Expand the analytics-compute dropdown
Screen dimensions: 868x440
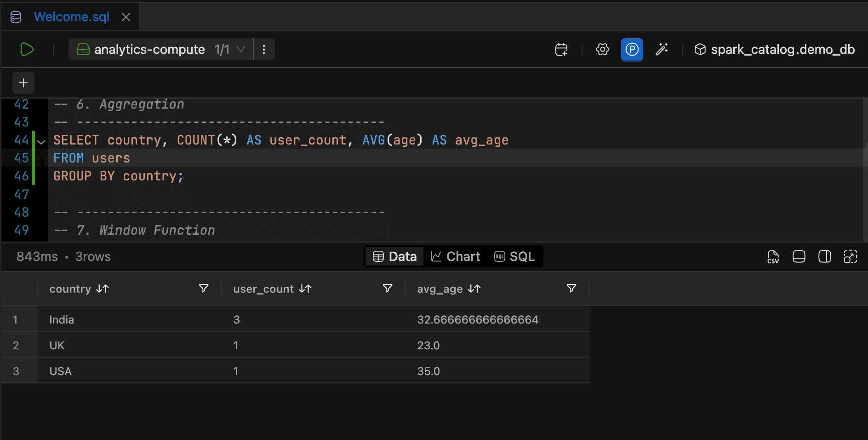click(241, 49)
